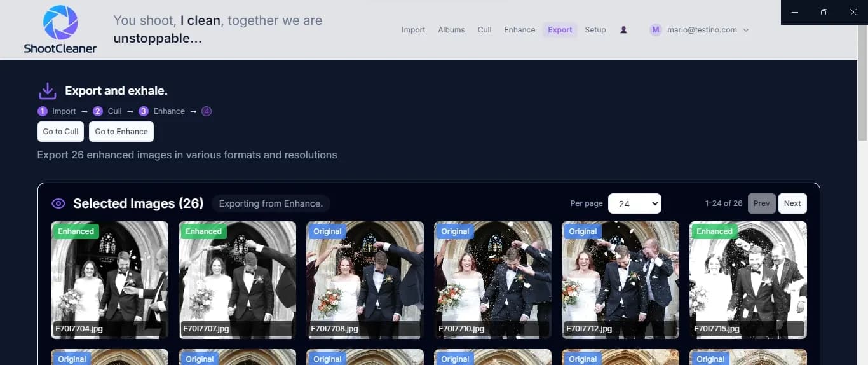Maximize the window using restore button
868x365 pixels.
824,12
